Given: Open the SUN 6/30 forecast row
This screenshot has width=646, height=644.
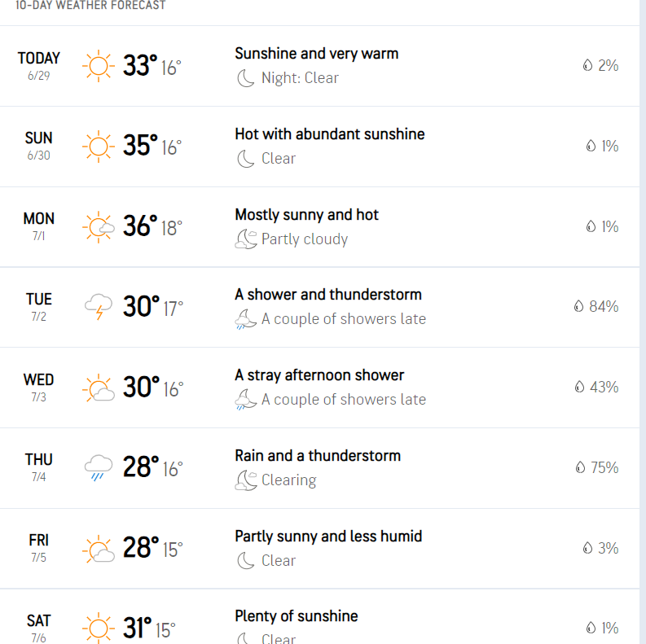Looking at the screenshot, I should click(x=319, y=147).
